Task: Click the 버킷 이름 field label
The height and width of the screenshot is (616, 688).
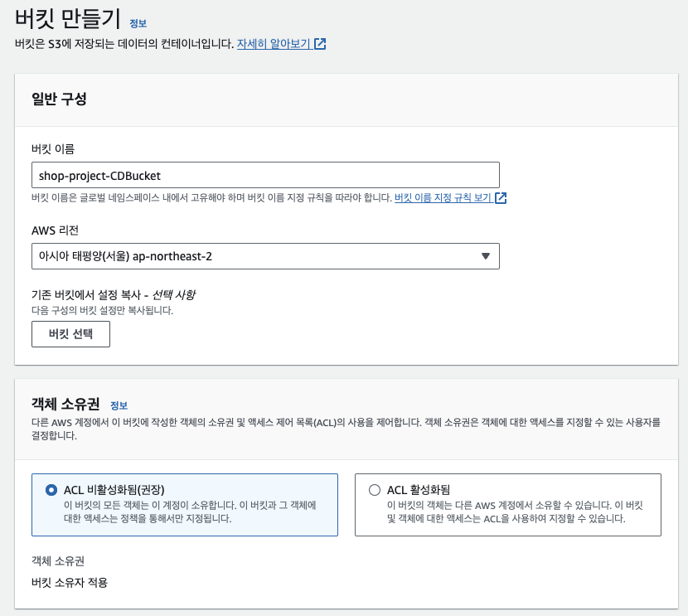Action: point(53,149)
